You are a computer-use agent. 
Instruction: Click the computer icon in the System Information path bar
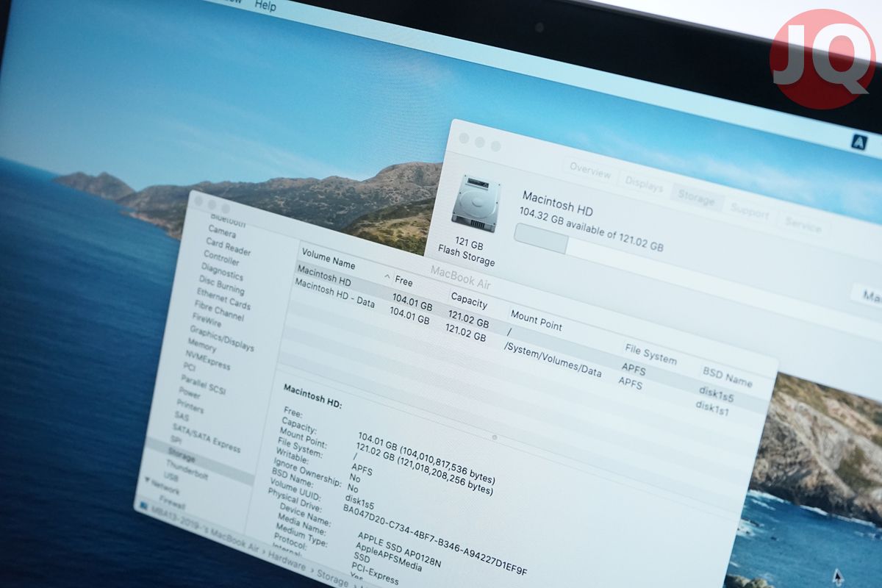[x=145, y=506]
